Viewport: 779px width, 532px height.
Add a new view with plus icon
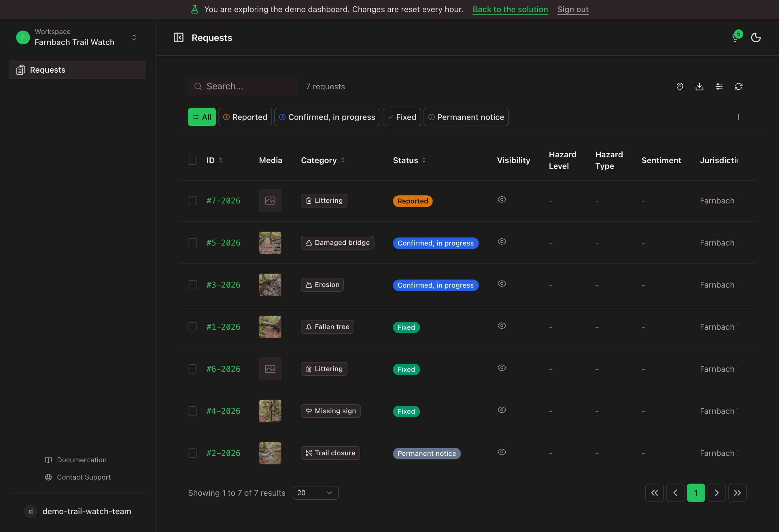tap(738, 117)
